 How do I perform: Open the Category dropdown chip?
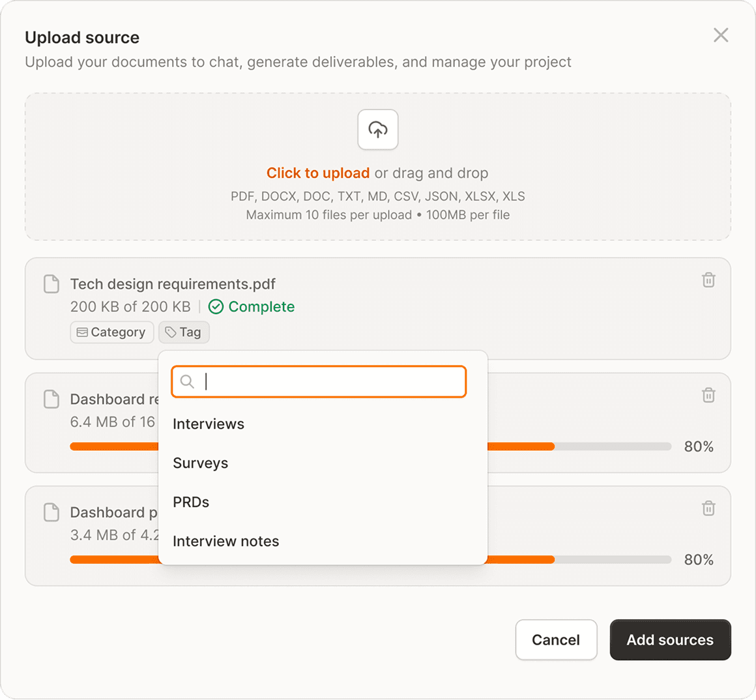click(x=111, y=332)
